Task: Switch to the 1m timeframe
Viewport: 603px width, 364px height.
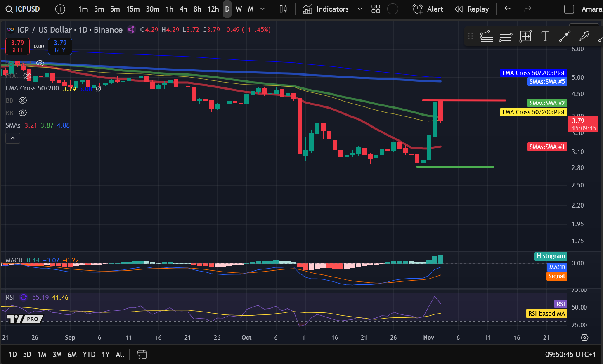Action: pos(83,9)
